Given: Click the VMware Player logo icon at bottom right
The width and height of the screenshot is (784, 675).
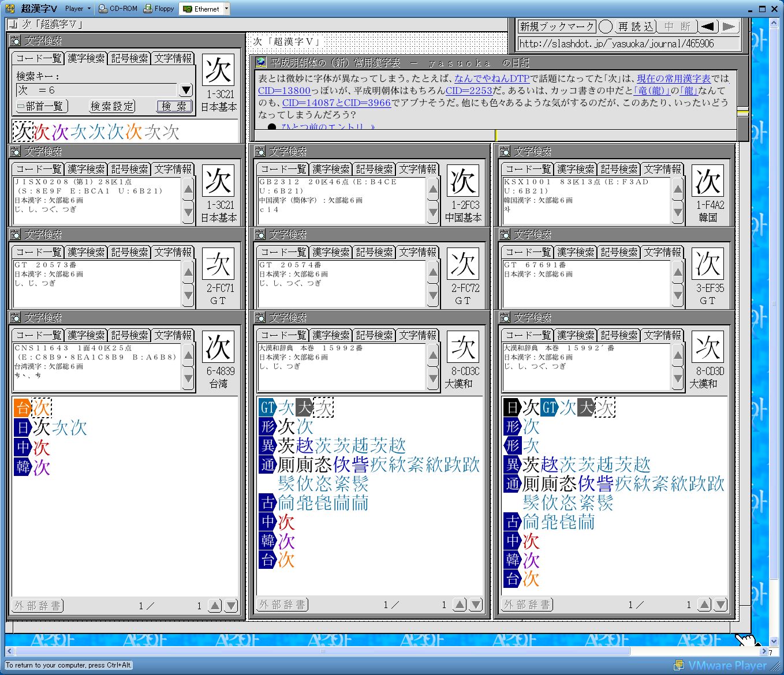Looking at the screenshot, I should 679,665.
